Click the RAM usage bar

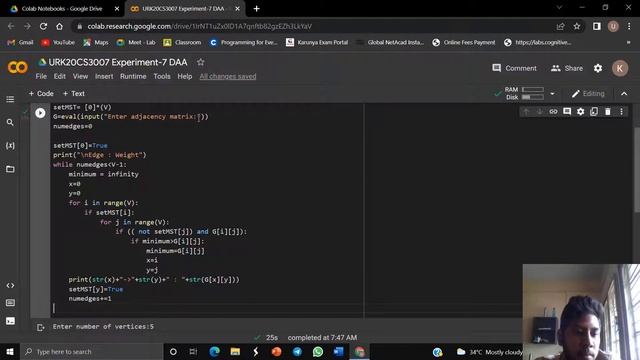[x=533, y=89]
